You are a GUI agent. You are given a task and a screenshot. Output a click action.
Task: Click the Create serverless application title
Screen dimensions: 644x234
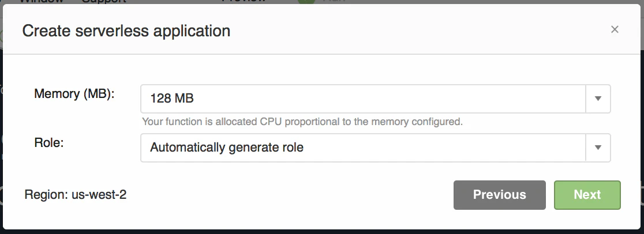point(126,31)
